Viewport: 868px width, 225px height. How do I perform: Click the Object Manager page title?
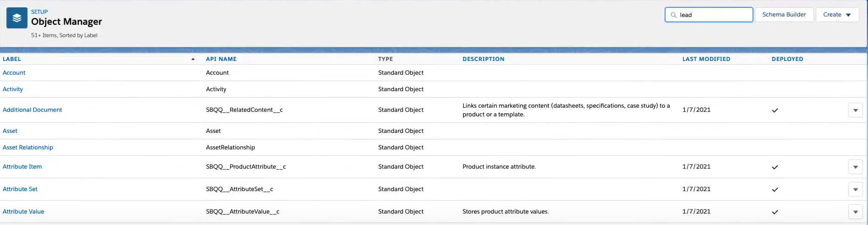[x=66, y=22]
